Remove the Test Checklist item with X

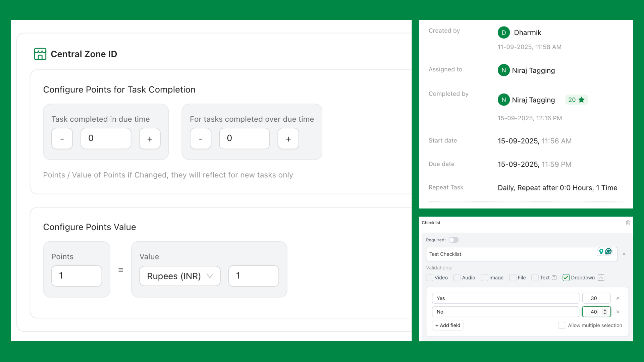[624, 254]
